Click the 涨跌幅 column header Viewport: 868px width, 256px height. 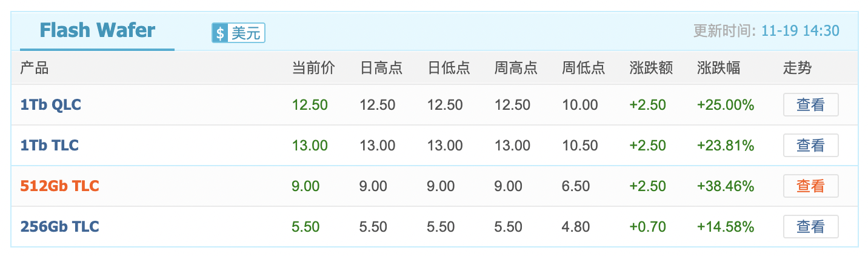(x=718, y=68)
